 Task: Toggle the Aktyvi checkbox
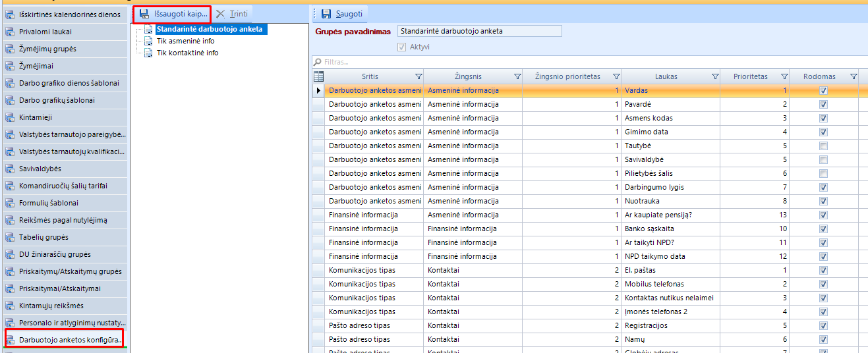(402, 47)
